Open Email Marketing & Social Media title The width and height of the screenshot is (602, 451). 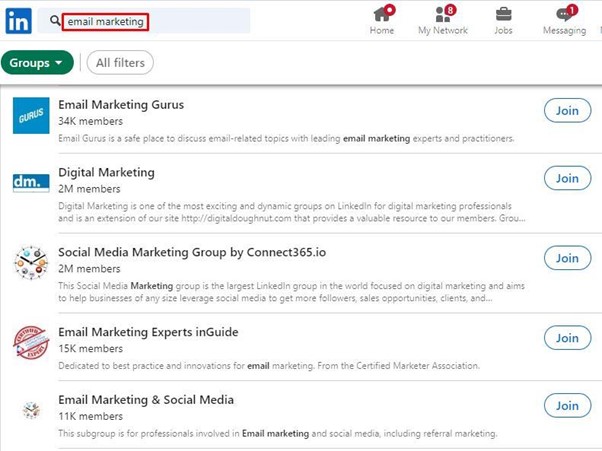click(x=146, y=400)
